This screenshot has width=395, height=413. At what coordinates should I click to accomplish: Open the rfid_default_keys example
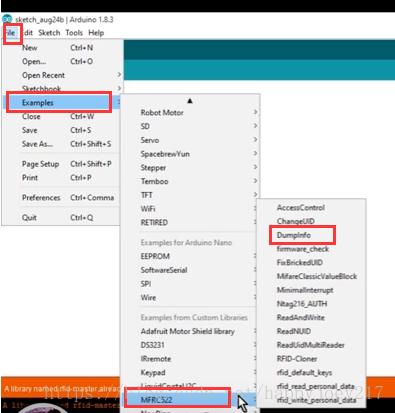pos(311,372)
